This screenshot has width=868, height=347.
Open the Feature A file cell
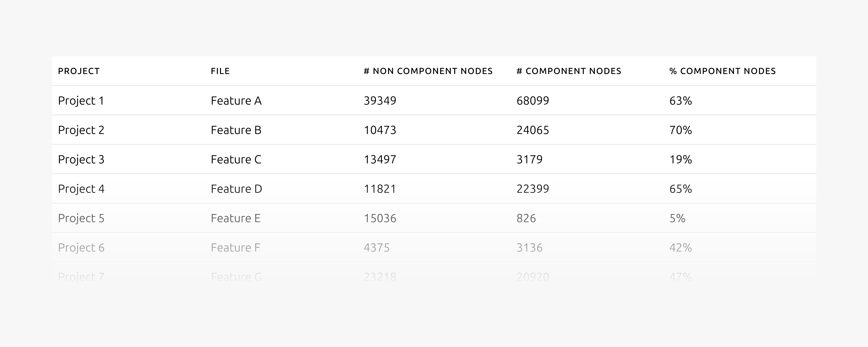(x=236, y=101)
